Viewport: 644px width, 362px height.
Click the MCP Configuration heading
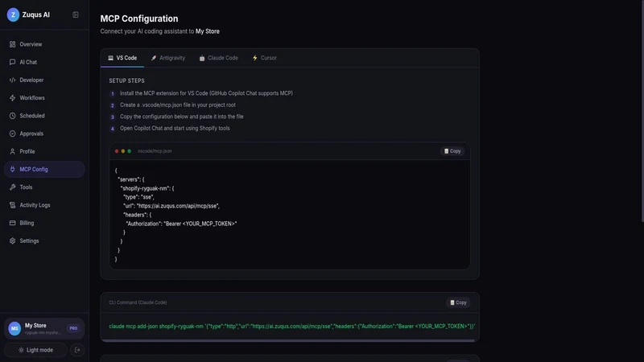coord(139,19)
